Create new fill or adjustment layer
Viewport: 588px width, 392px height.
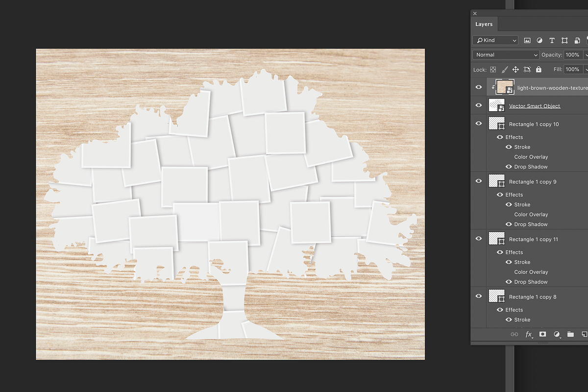(x=557, y=334)
